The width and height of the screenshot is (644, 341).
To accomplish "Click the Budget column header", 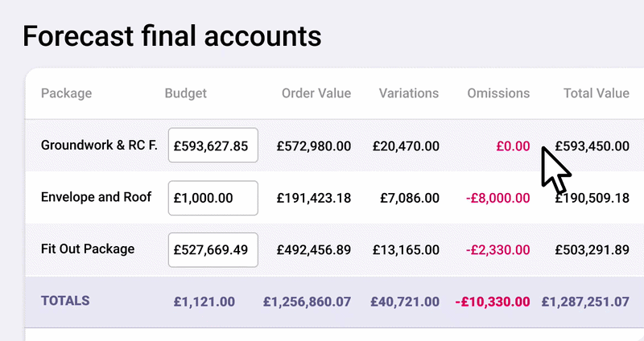I will 185,93.
